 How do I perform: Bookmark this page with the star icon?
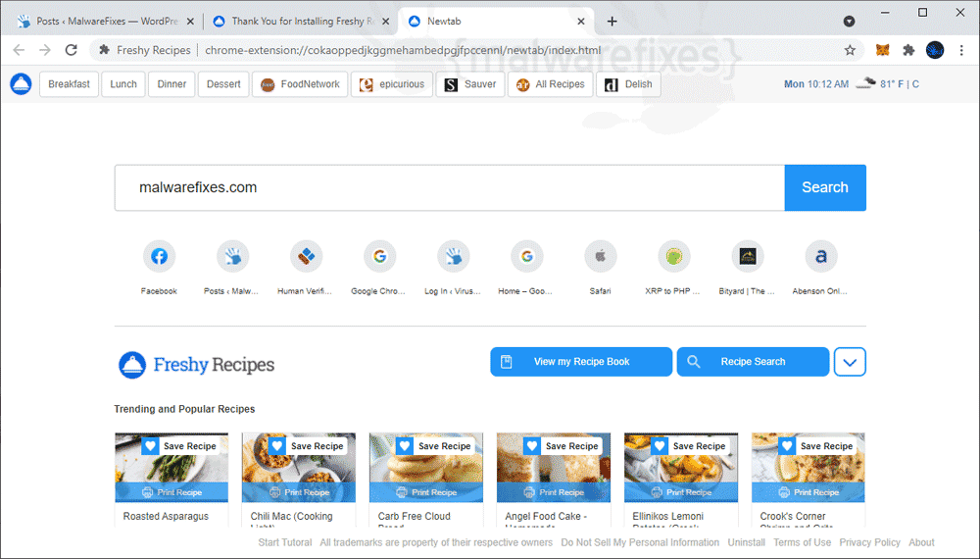coord(850,50)
